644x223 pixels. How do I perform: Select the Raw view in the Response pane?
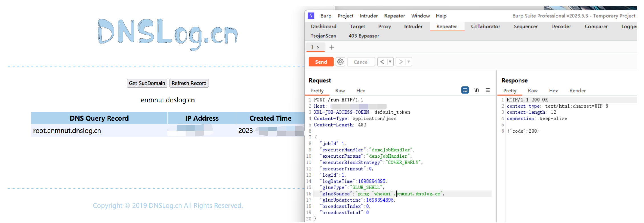tap(532, 91)
